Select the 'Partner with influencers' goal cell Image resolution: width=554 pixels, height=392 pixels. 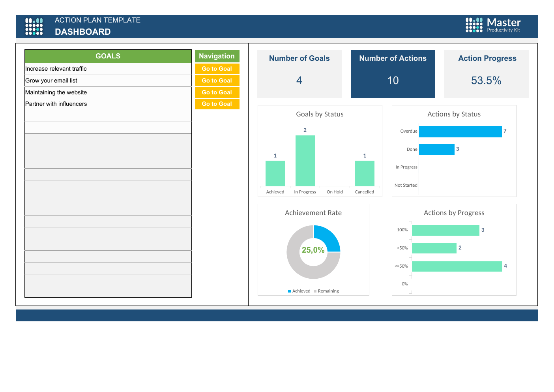108,104
